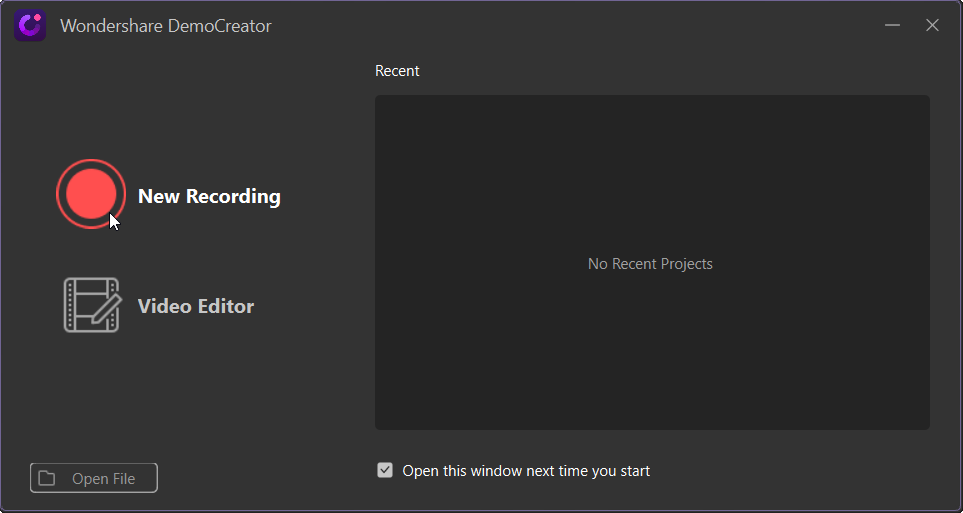Screen dimensions: 963x513
Task: Click the folder icon in Open File
Action: tap(47, 479)
